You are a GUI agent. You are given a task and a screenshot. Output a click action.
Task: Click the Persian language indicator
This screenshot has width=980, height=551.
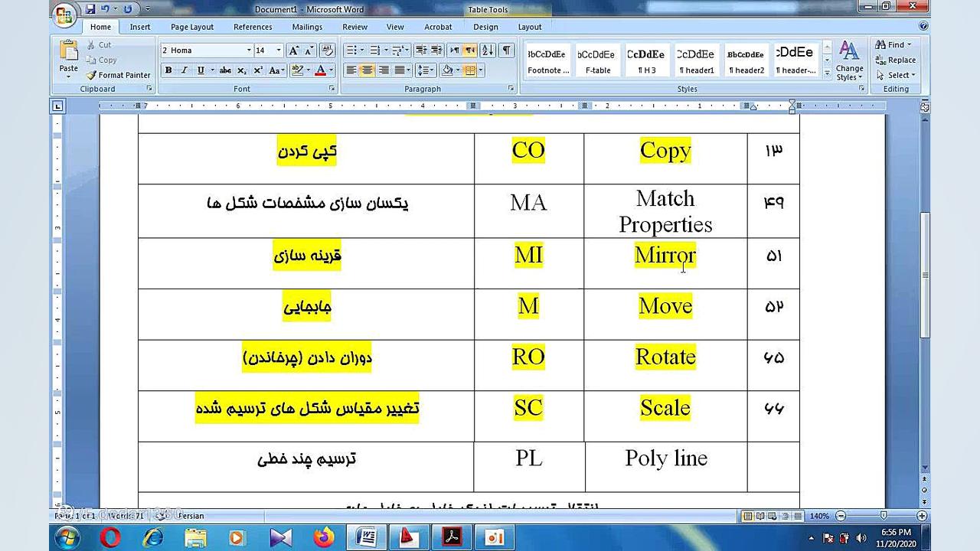coord(191,516)
